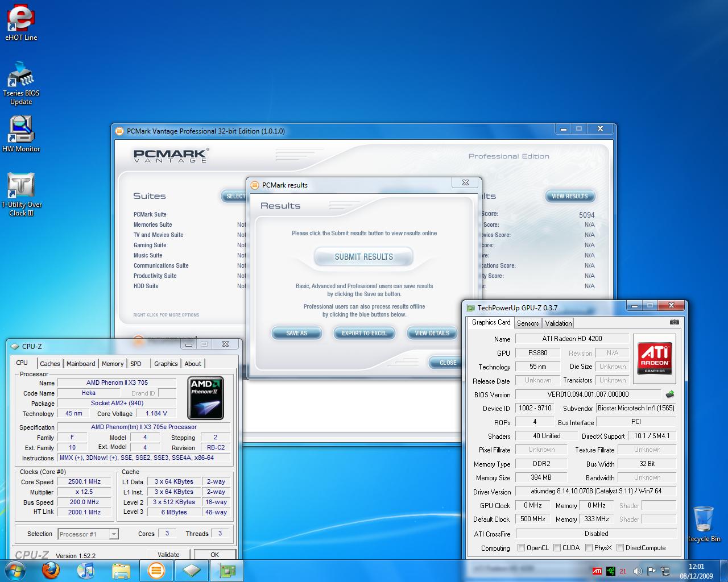Image resolution: width=728 pixels, height=582 pixels.
Task: Click the Level 3 cache value 6 MBytes
Action: (174, 512)
